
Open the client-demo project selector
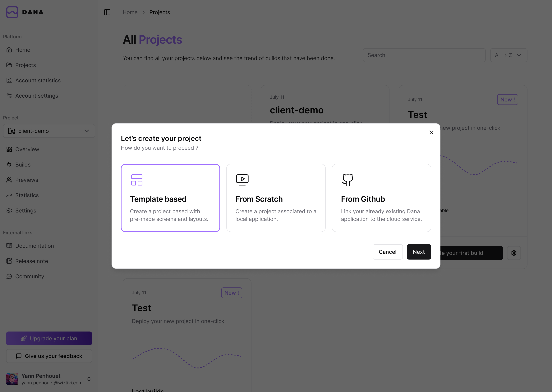click(49, 131)
